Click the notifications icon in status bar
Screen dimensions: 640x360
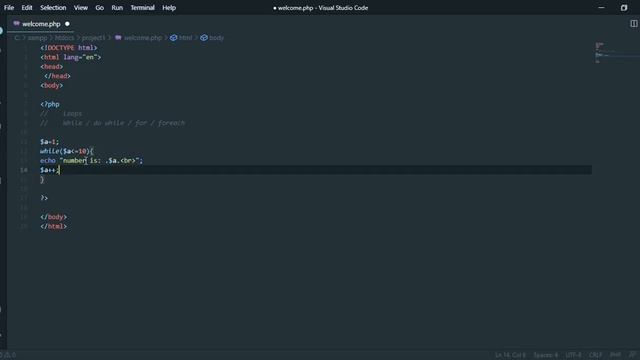pyautogui.click(x=632, y=355)
